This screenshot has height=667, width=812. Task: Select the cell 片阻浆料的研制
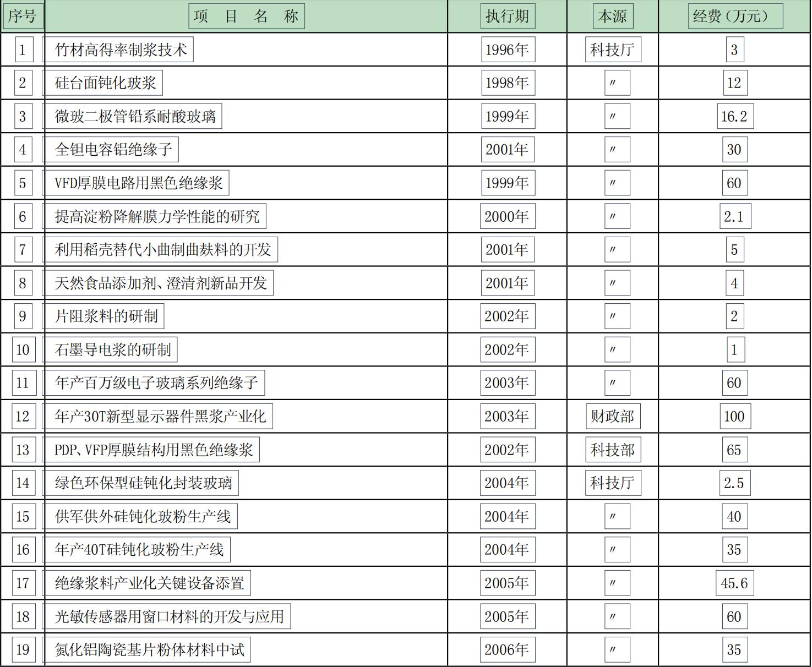point(103,316)
